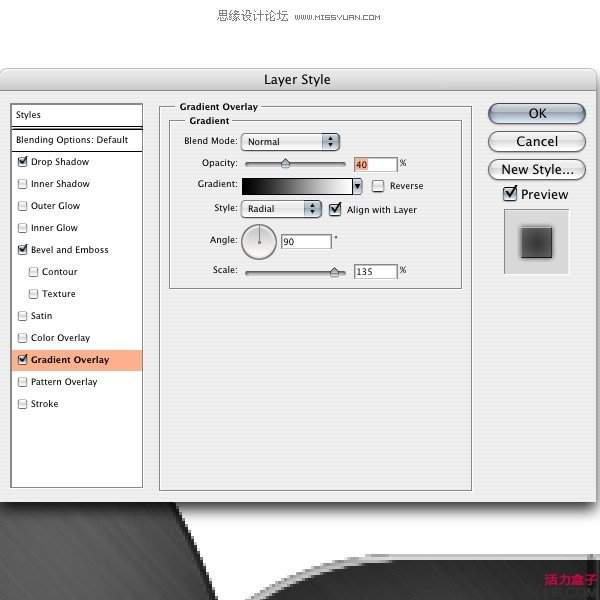Screen dimensions: 600x600
Task: Toggle the Drop Shadow checkbox
Action: [x=23, y=162]
